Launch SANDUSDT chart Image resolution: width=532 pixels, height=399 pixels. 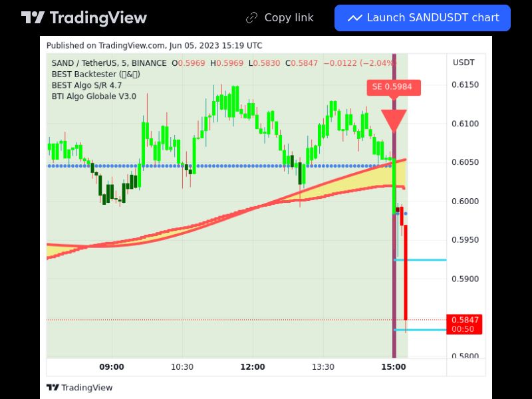click(x=422, y=18)
